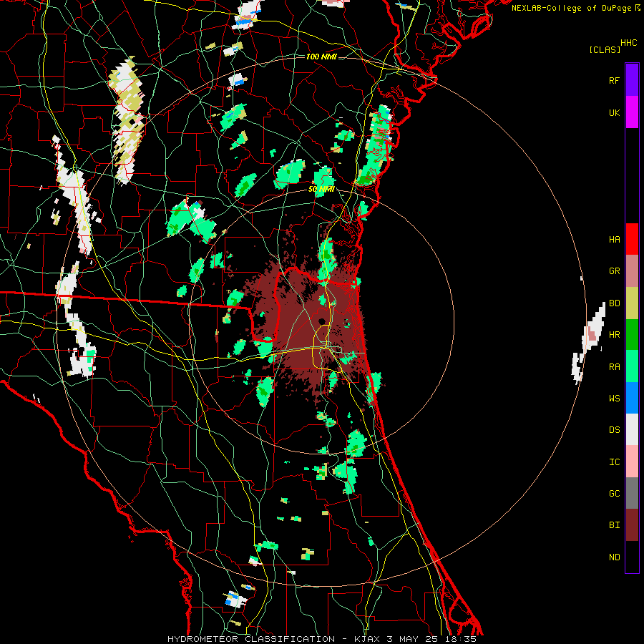Click the GR legend label
Screen dimensions: 644x644
coord(614,271)
